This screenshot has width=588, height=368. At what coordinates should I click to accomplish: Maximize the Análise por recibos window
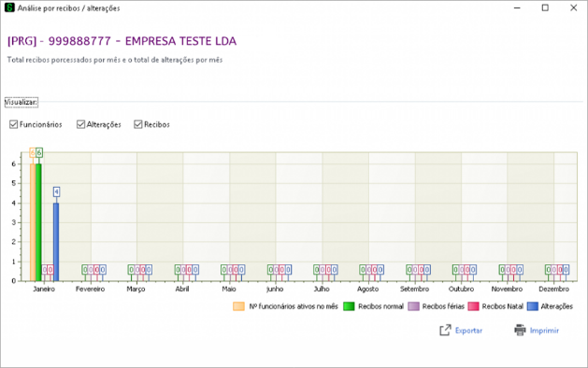point(545,7)
